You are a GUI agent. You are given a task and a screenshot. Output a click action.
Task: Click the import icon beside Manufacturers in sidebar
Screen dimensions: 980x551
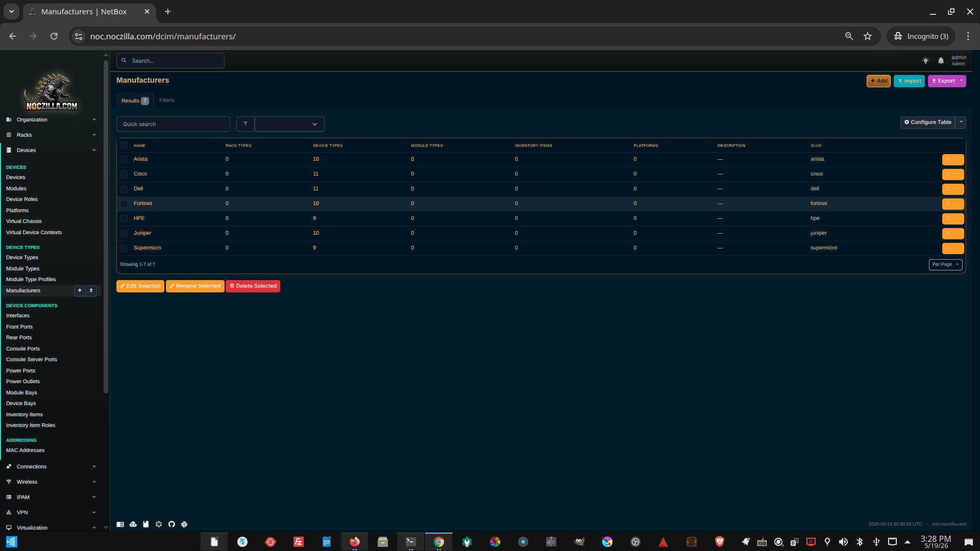point(91,290)
